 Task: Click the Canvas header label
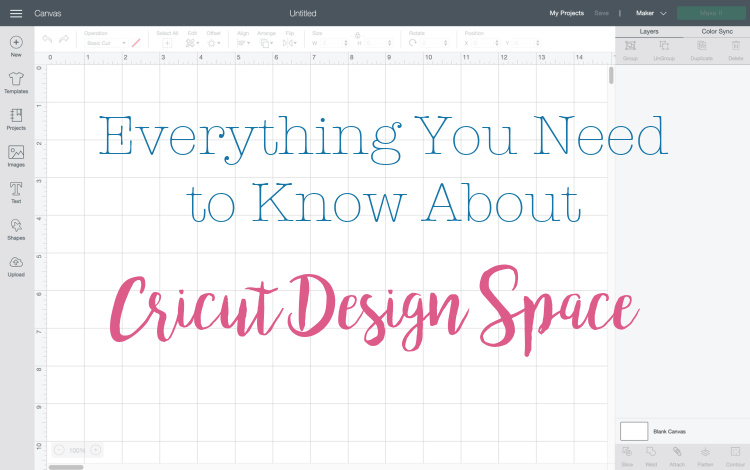click(47, 13)
